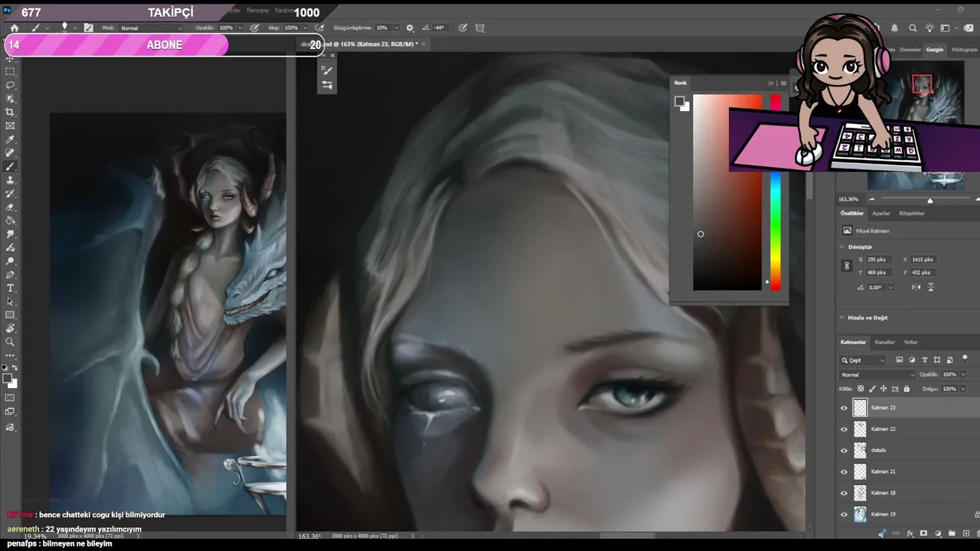
Task: Select the Paint Bucket tool
Action: (x=10, y=221)
